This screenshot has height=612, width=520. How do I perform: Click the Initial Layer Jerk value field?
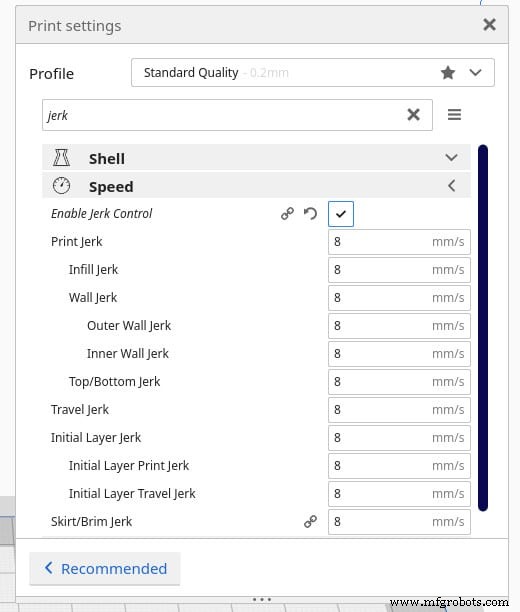click(x=399, y=438)
